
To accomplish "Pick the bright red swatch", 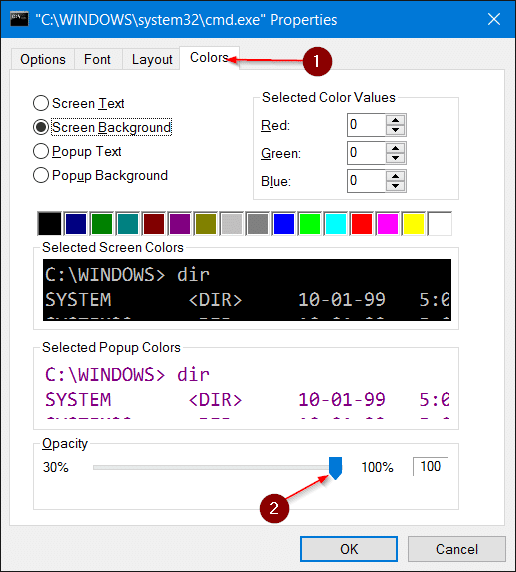I will tap(362, 224).
